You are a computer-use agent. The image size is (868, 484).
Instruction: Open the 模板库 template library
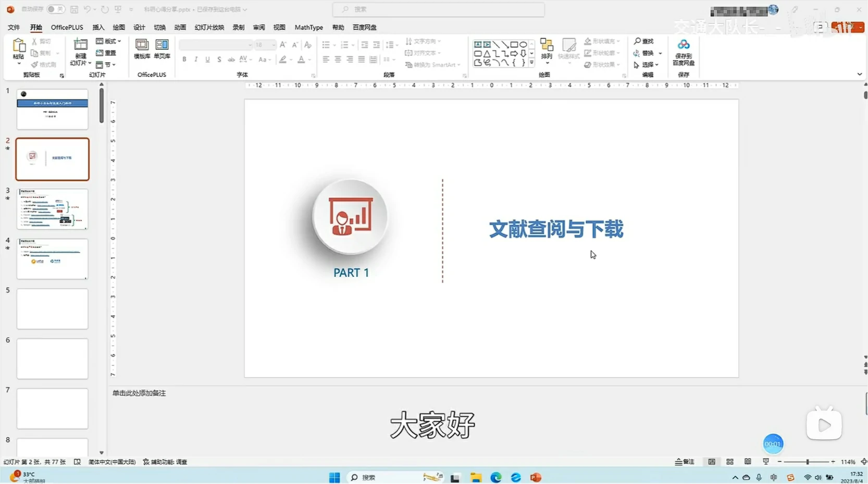click(142, 45)
